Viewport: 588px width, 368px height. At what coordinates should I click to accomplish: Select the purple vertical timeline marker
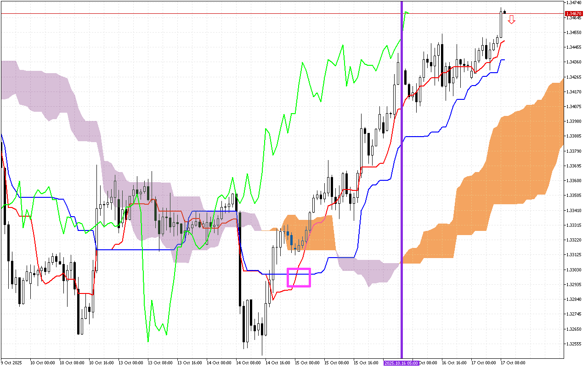coord(402,184)
